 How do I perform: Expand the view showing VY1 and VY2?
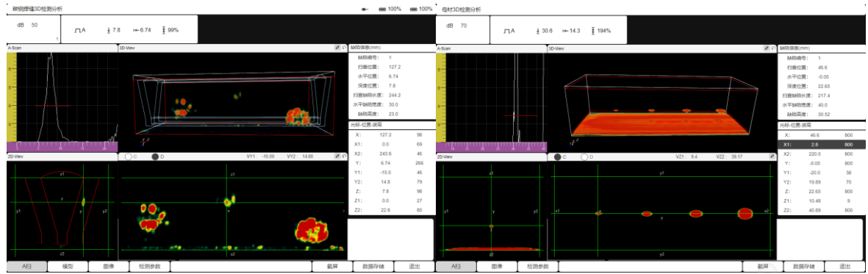337,156
